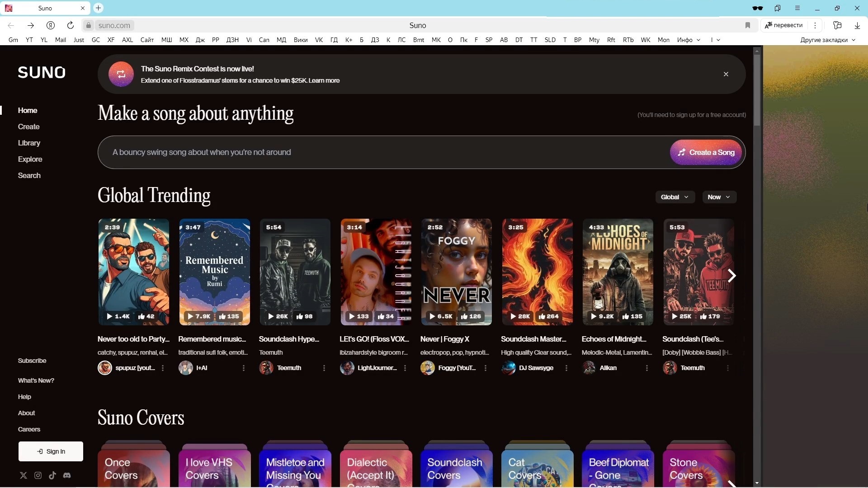Click DJ Sawsyge creator avatar
The image size is (868, 488).
point(509,368)
